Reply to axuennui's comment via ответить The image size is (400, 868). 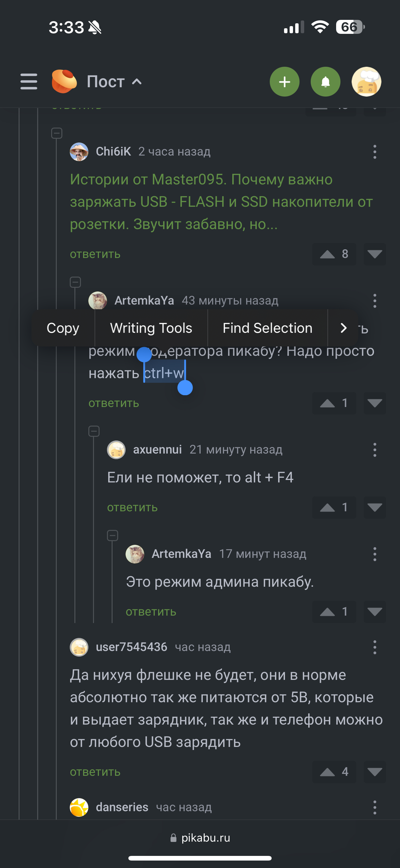(132, 508)
